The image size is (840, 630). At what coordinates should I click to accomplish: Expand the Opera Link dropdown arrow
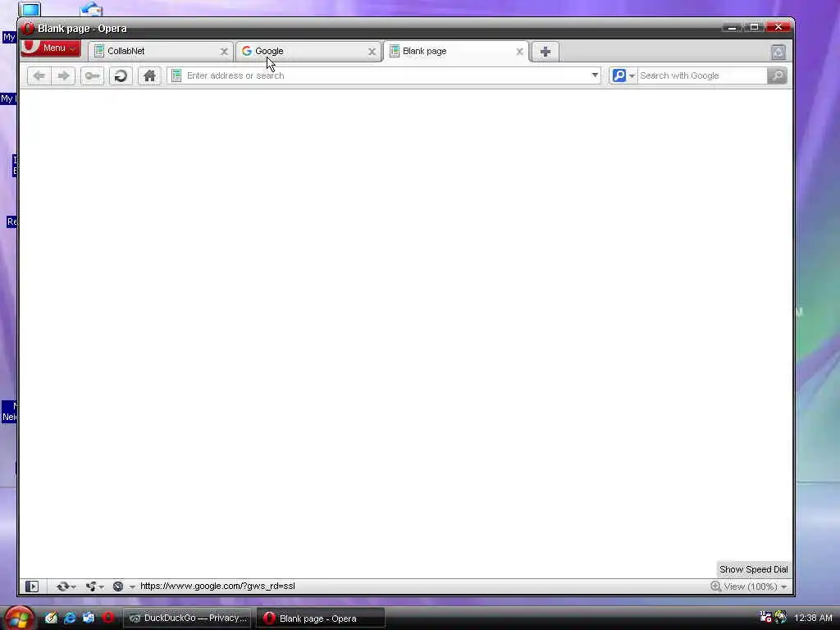[x=73, y=587]
